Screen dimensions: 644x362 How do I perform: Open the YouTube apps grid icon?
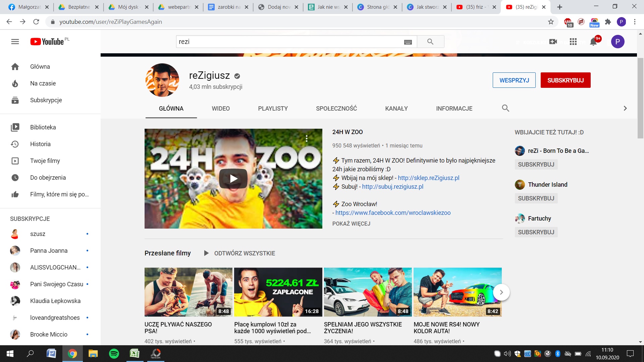coord(573,42)
